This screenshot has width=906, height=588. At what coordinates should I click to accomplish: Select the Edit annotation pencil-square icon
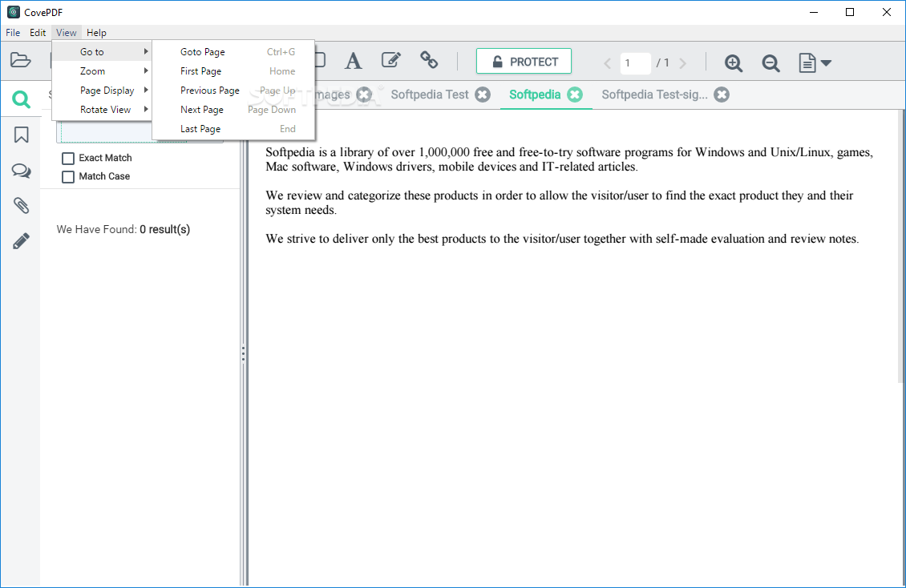[x=391, y=60]
